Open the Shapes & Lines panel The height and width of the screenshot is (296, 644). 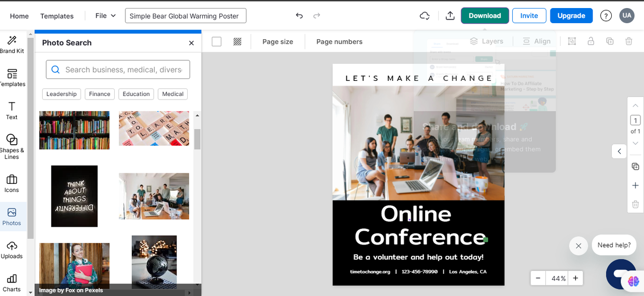click(12, 146)
